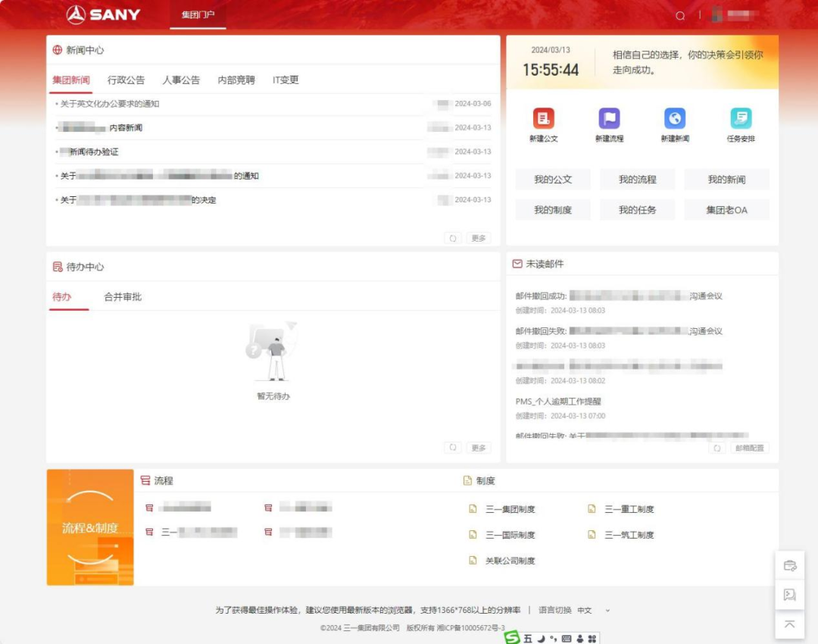Click the user avatar in header
The height and width of the screenshot is (644, 818).
pyautogui.click(x=717, y=14)
